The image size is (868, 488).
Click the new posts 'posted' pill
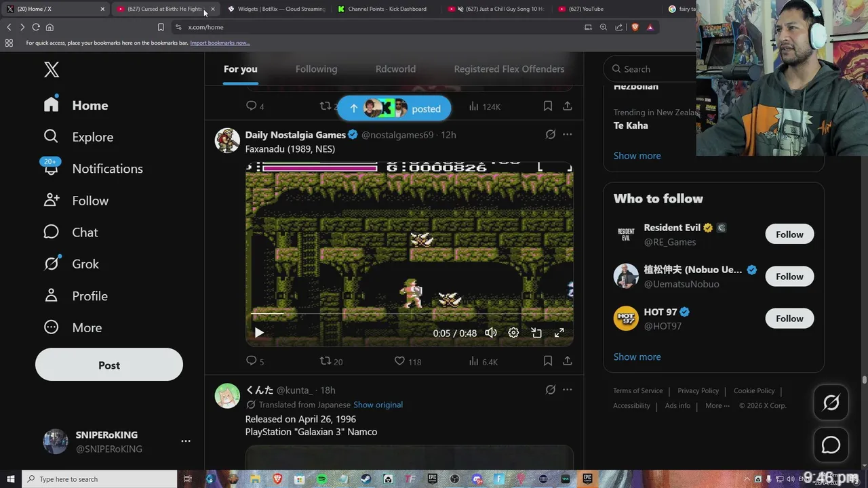click(394, 108)
